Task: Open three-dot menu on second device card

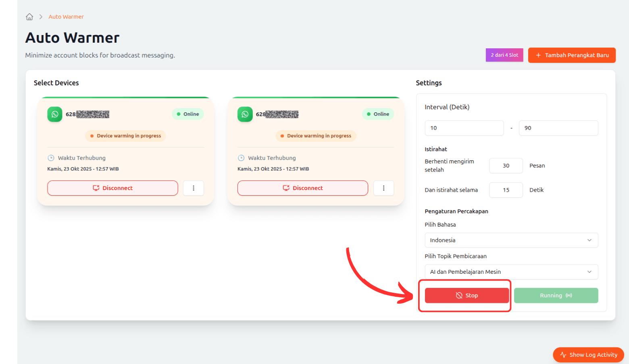Action: pyautogui.click(x=383, y=188)
